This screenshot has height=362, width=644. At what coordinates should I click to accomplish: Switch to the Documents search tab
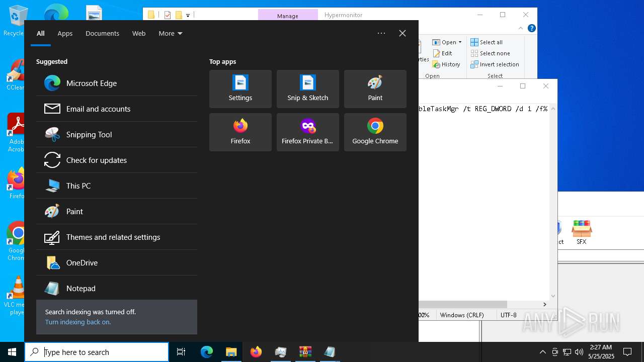coord(102,33)
